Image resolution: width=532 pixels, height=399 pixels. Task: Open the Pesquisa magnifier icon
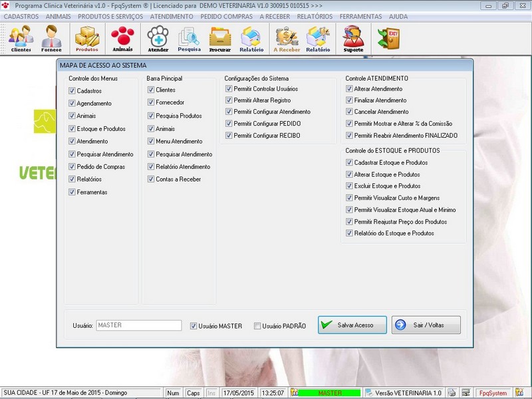(x=189, y=39)
